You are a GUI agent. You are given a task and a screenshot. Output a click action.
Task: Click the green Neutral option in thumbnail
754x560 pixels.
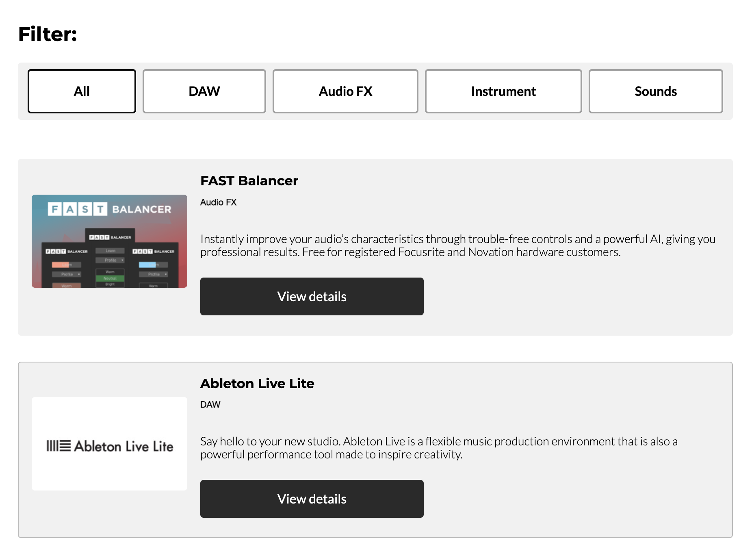pyautogui.click(x=110, y=278)
